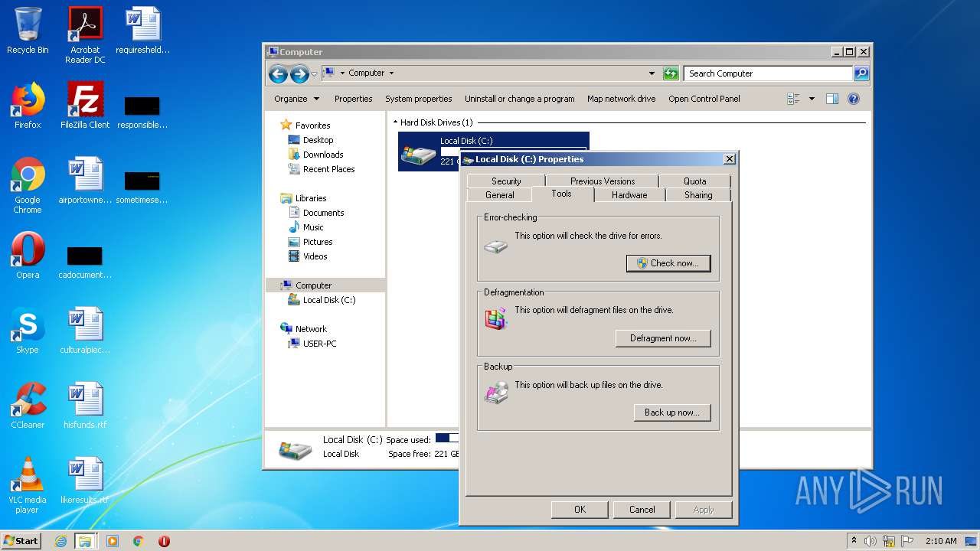Open the change-view options dropdown arrow
The image size is (980, 551).
(x=812, y=99)
